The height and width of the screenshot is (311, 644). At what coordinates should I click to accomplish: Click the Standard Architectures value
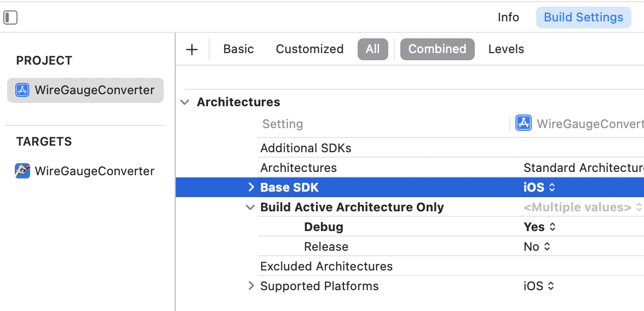click(584, 168)
